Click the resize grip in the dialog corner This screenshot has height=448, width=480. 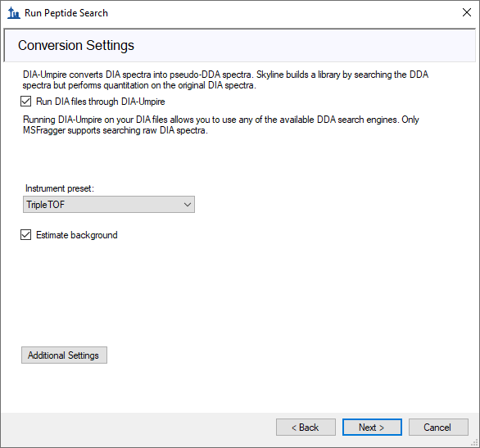pyautogui.click(x=474, y=442)
